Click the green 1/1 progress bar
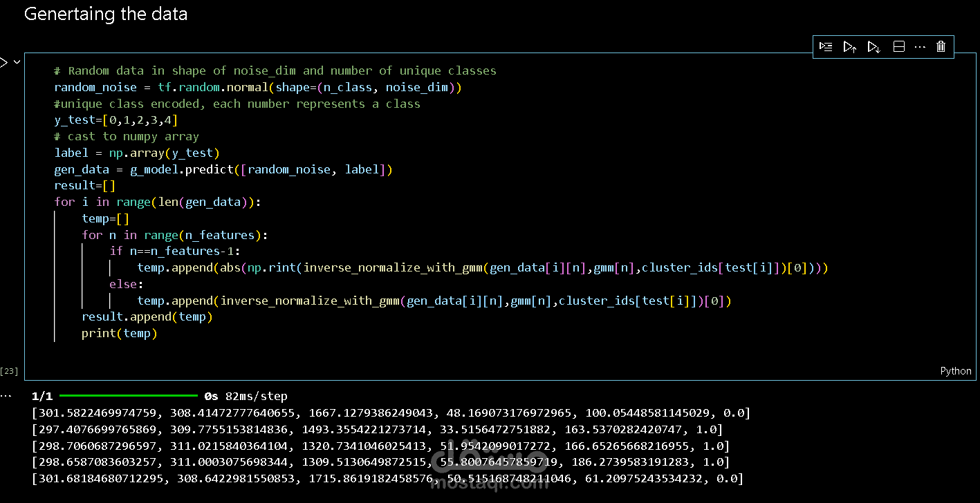This screenshot has height=503, width=980. (x=129, y=396)
